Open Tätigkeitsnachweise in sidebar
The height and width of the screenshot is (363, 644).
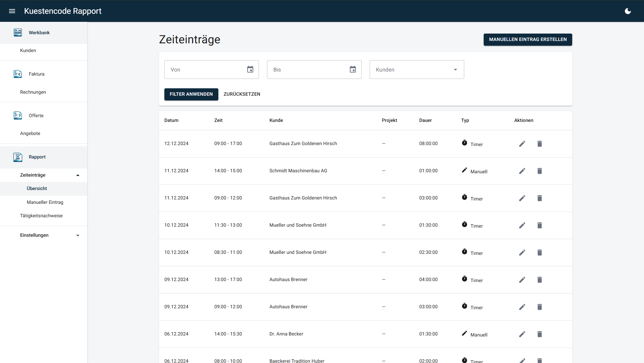41,216
